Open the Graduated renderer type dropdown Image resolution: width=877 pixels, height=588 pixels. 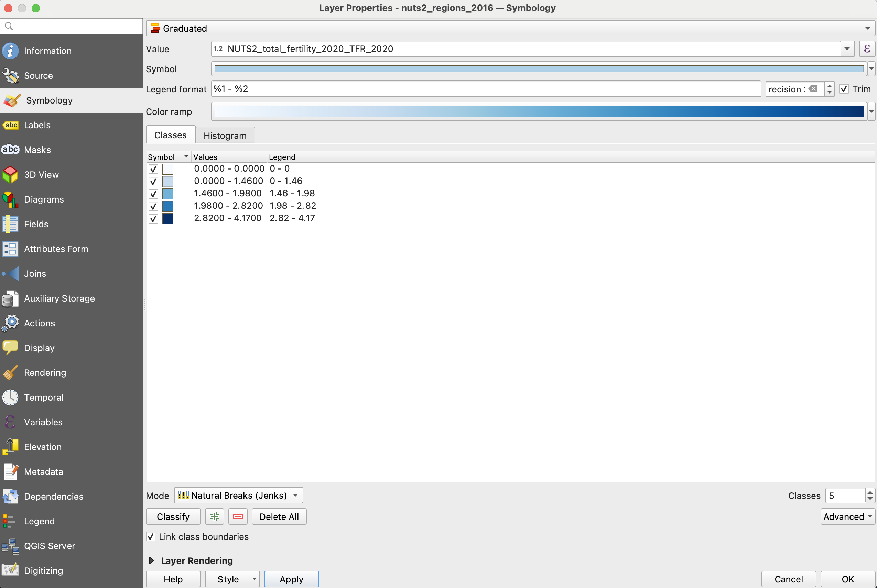[510, 29]
